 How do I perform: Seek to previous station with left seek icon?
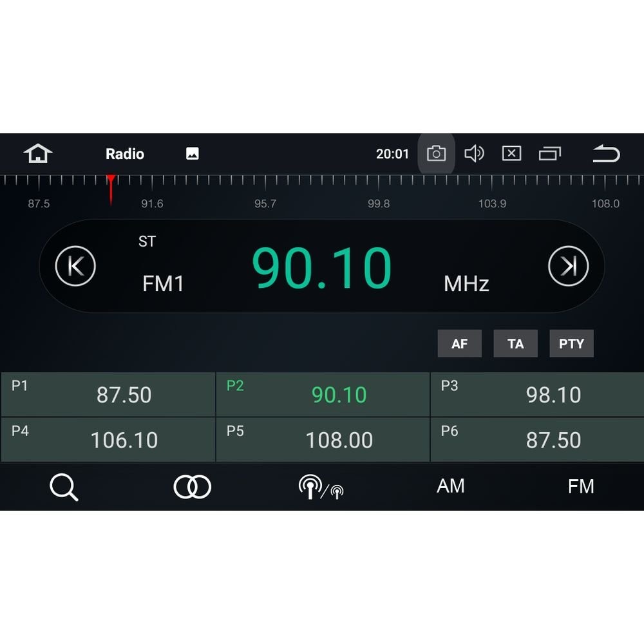75,265
